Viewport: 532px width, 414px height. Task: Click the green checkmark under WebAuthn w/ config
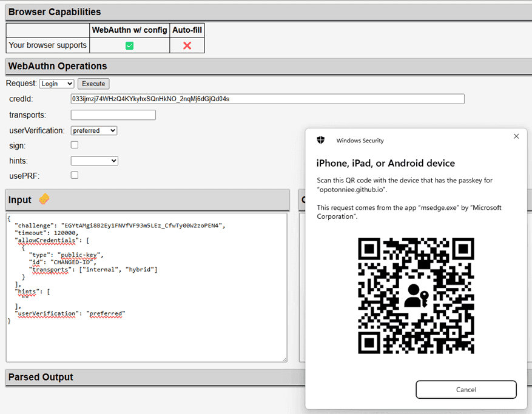coord(129,45)
